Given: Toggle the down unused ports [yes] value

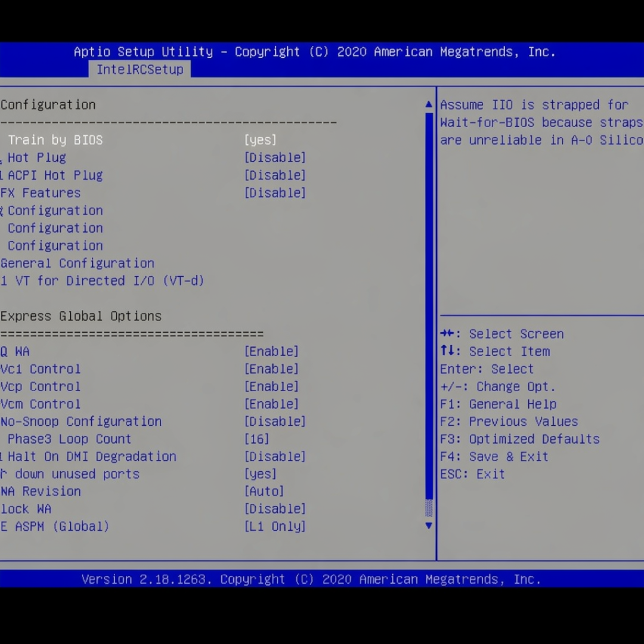Looking at the screenshot, I should (x=261, y=474).
